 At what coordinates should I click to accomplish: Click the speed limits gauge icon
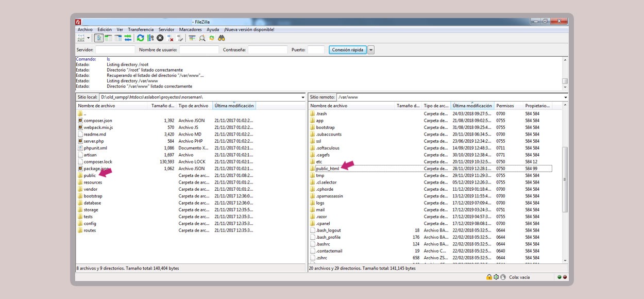click(503, 277)
